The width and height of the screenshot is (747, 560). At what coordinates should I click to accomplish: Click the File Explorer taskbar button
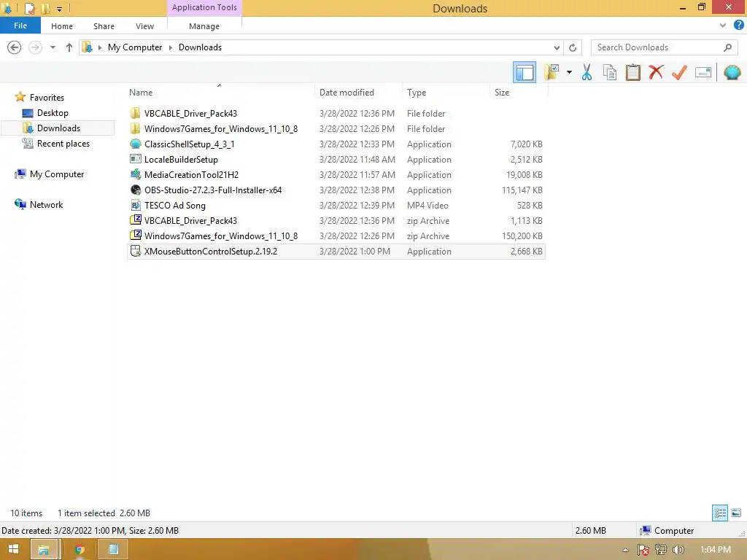pos(44,549)
